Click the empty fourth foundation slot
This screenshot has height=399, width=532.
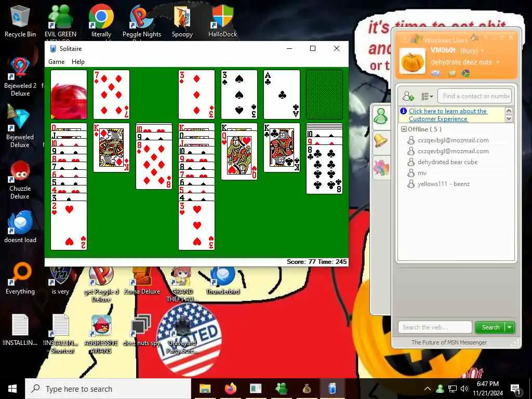(324, 95)
